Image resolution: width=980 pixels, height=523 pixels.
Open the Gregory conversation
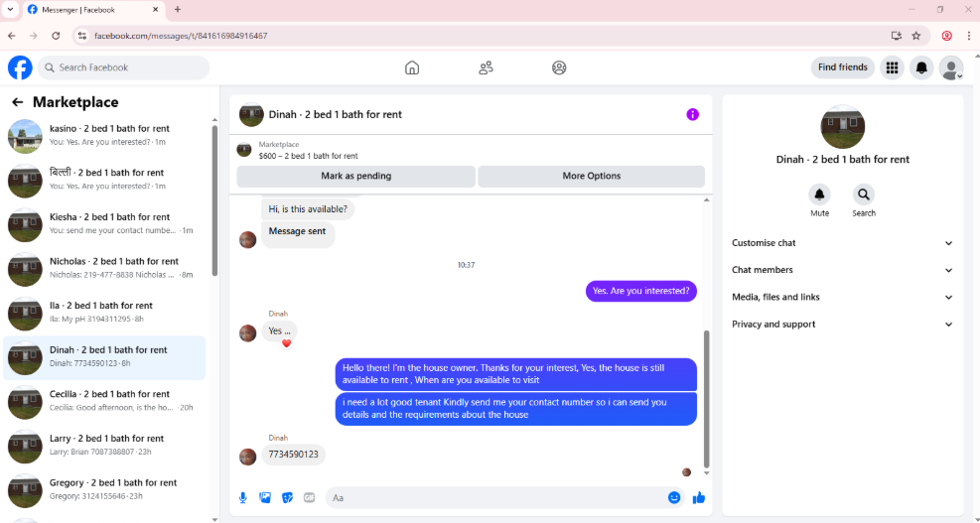pyautogui.click(x=105, y=491)
